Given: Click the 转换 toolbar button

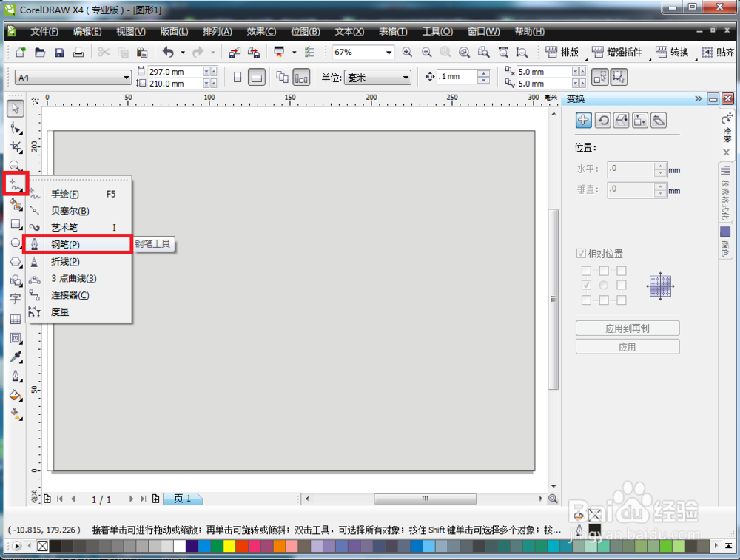Looking at the screenshot, I should 673,52.
